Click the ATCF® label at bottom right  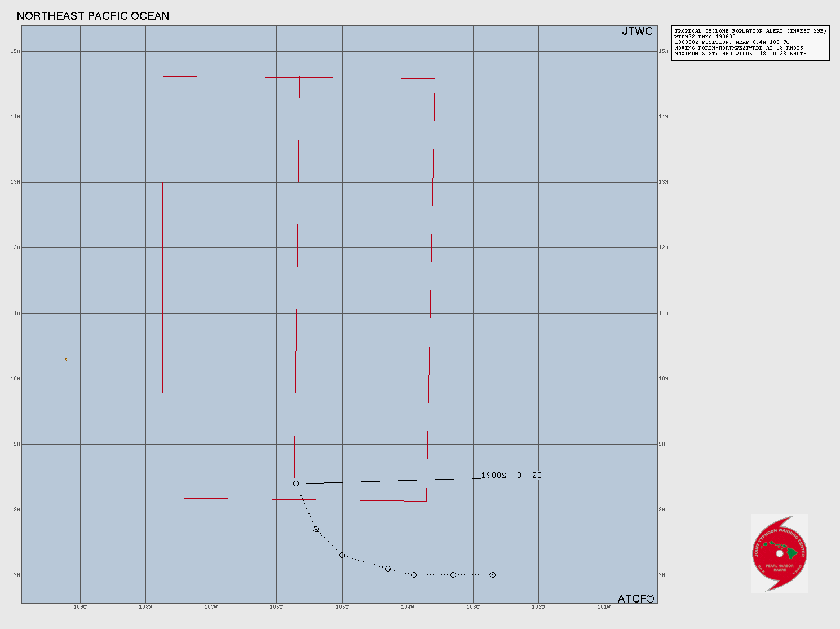tap(636, 598)
